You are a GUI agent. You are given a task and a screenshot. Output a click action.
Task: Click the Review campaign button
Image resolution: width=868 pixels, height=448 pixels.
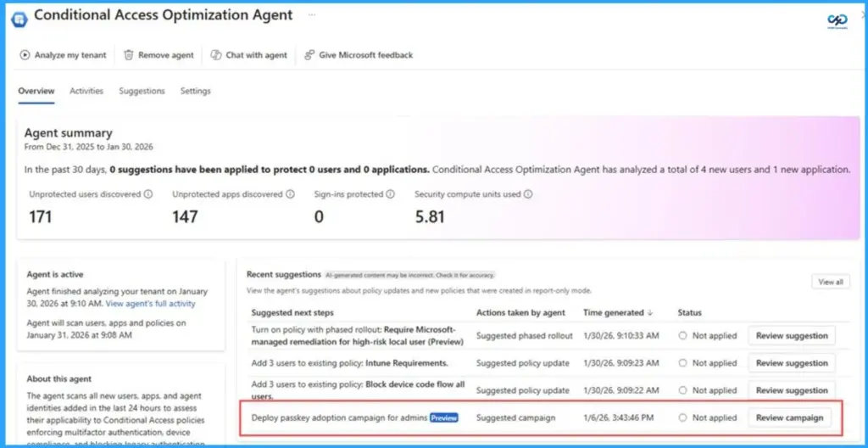click(x=789, y=417)
